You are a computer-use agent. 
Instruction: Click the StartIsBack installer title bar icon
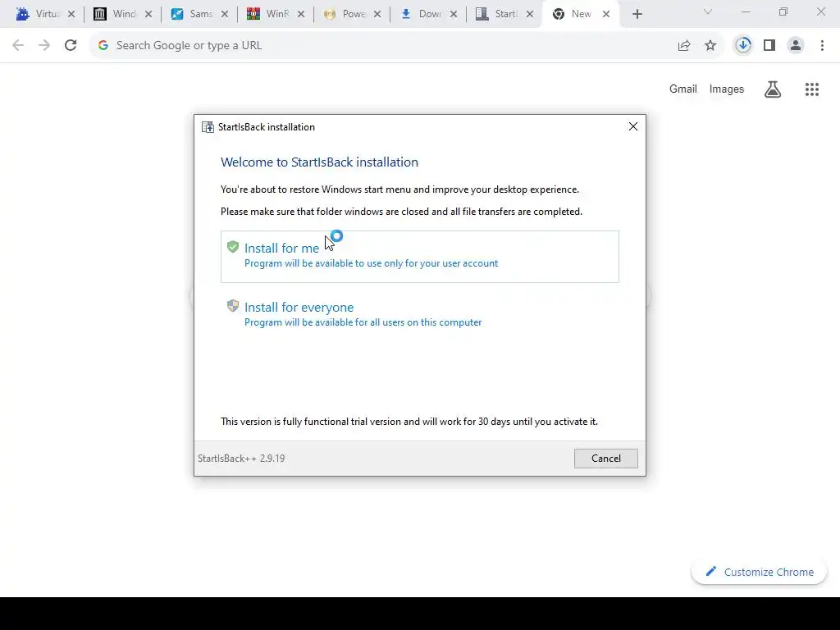click(208, 127)
